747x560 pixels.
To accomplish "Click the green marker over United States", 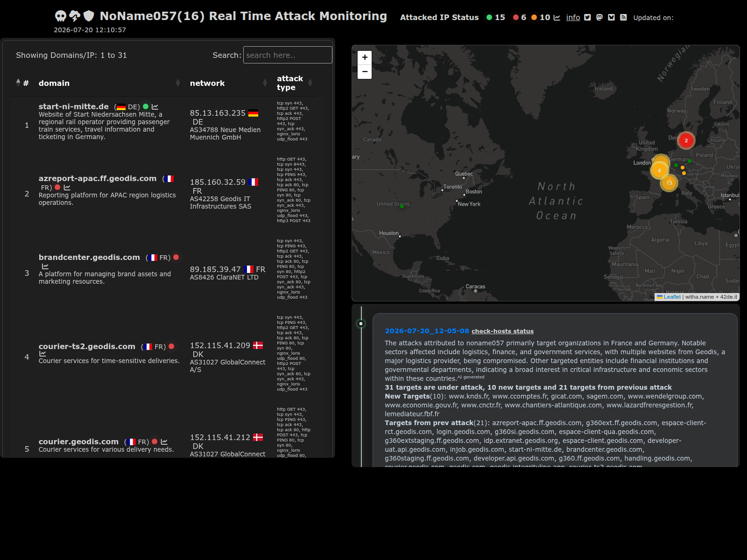I will pos(402,206).
